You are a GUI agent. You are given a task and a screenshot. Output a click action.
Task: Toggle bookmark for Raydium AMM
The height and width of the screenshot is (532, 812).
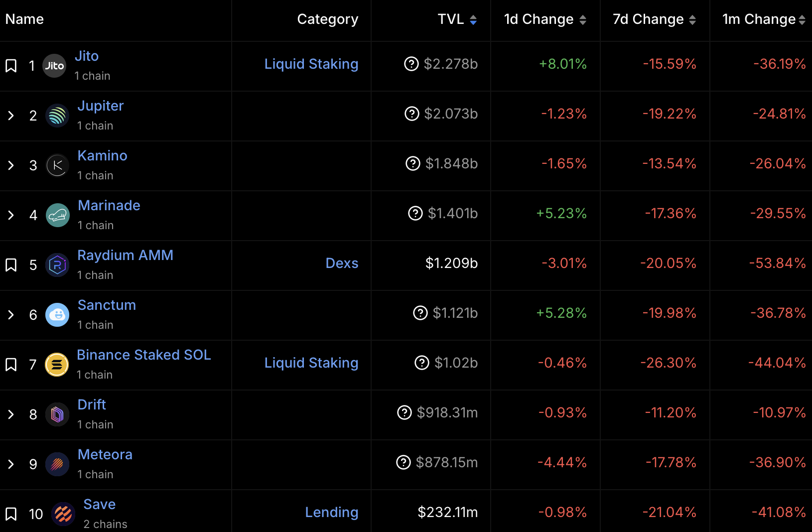click(11, 265)
